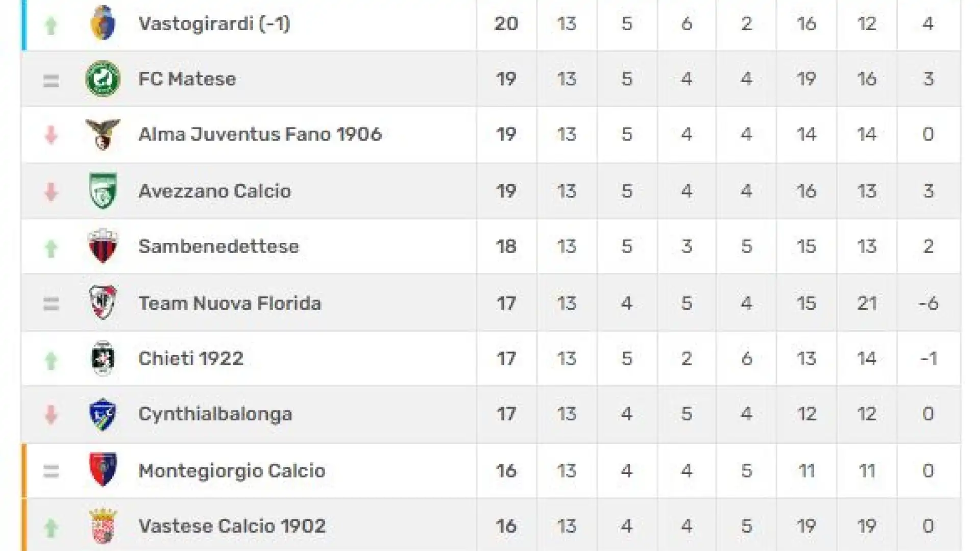Image resolution: width=980 pixels, height=551 pixels.
Task: Click the red down arrow beside Avezzano Calcio
Action: 51,192
